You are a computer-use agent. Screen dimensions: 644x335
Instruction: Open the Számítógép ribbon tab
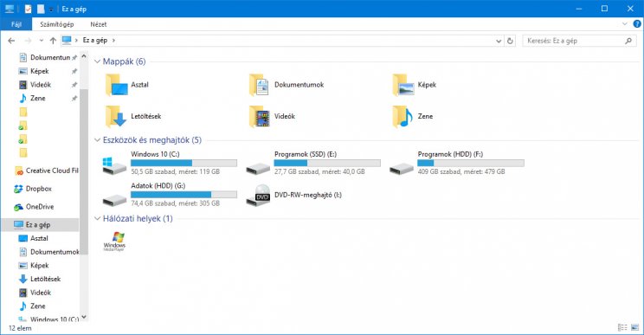[x=57, y=24]
